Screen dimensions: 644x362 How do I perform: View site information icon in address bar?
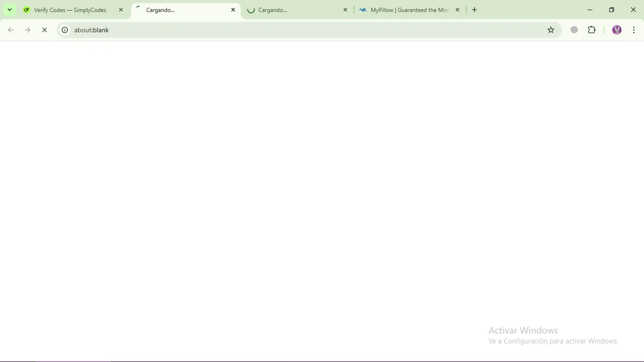pyautogui.click(x=65, y=30)
